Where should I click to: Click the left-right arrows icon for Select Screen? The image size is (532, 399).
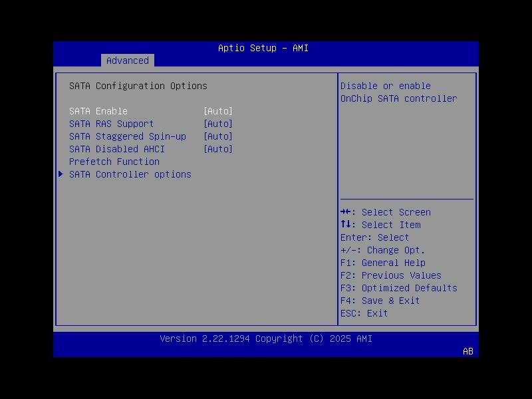(x=345, y=211)
